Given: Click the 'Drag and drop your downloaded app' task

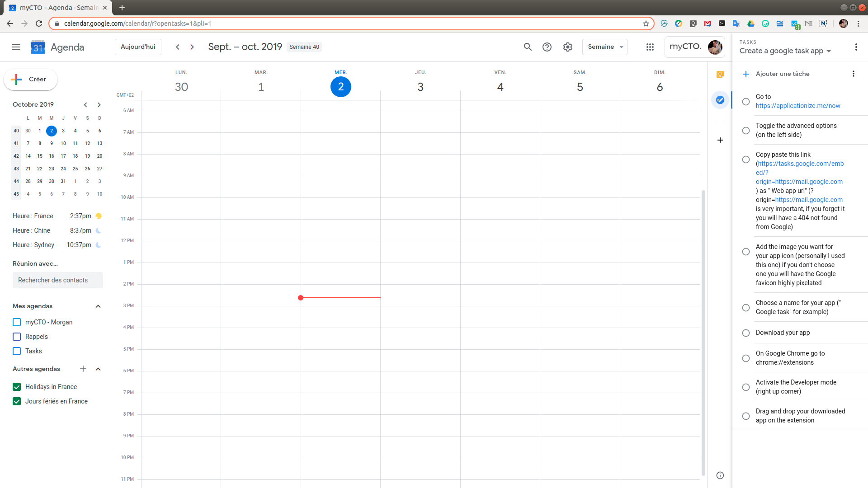Looking at the screenshot, I should point(801,416).
